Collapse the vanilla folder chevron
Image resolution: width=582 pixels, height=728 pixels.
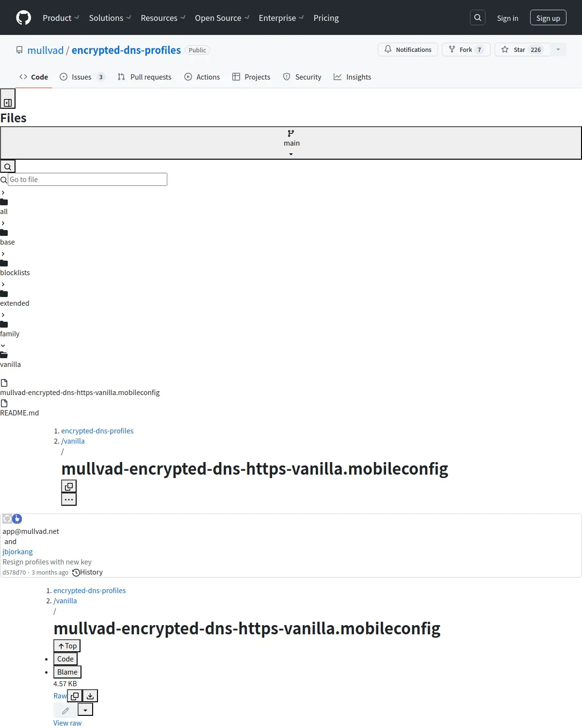pyautogui.click(x=3, y=346)
